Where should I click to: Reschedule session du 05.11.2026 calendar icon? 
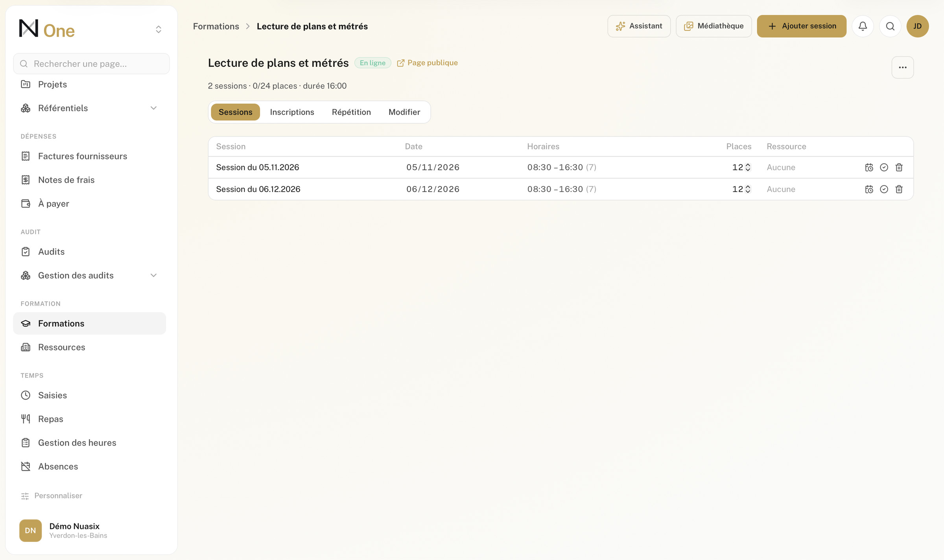[x=869, y=167]
